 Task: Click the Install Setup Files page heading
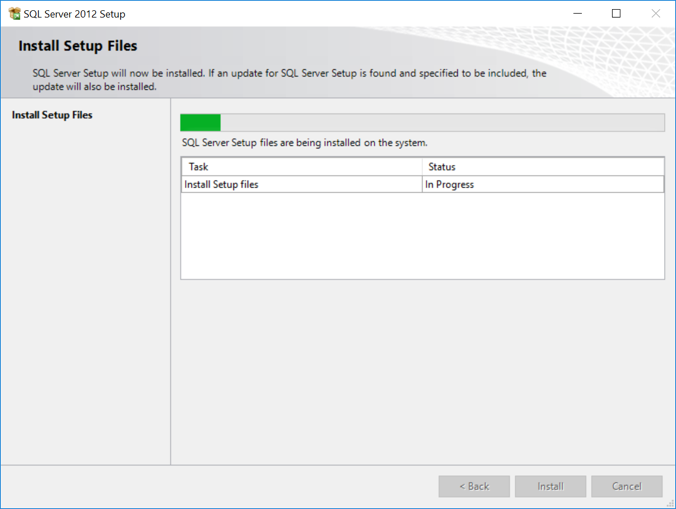[78, 46]
